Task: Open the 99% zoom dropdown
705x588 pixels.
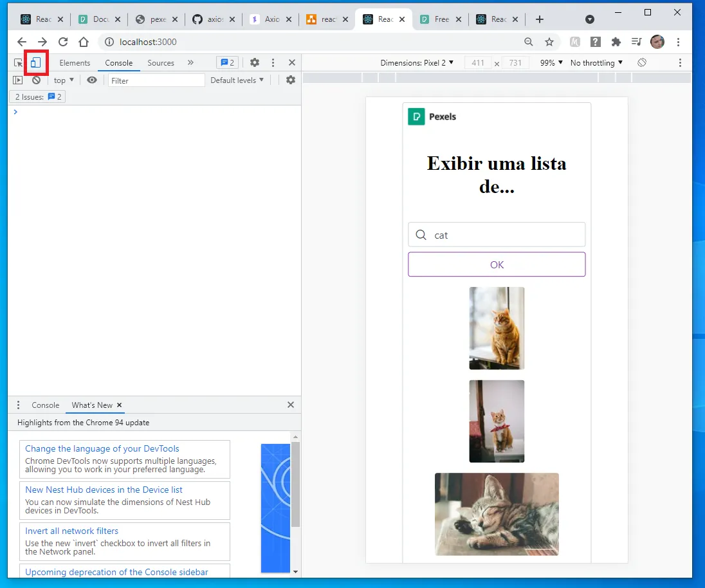Action: click(x=551, y=63)
